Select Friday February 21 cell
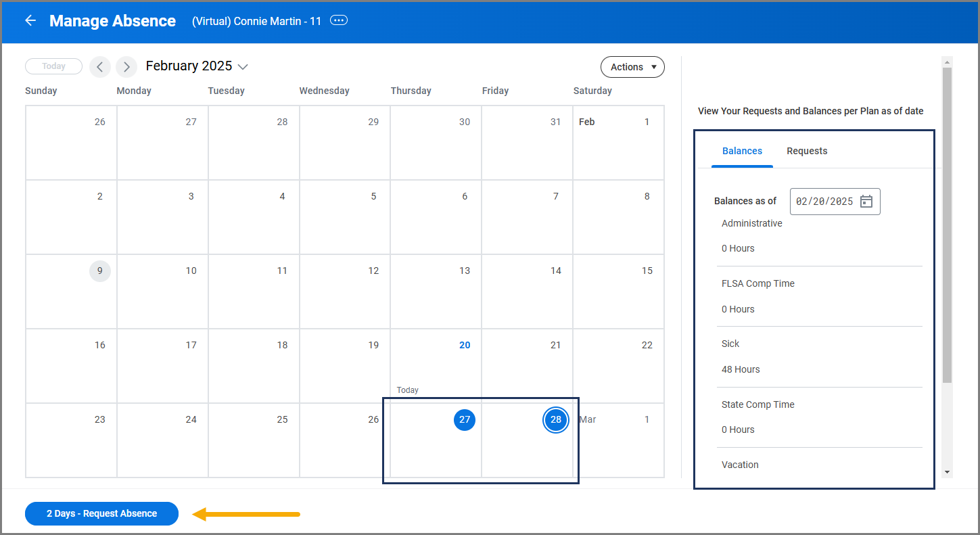The image size is (980, 535). 527,365
